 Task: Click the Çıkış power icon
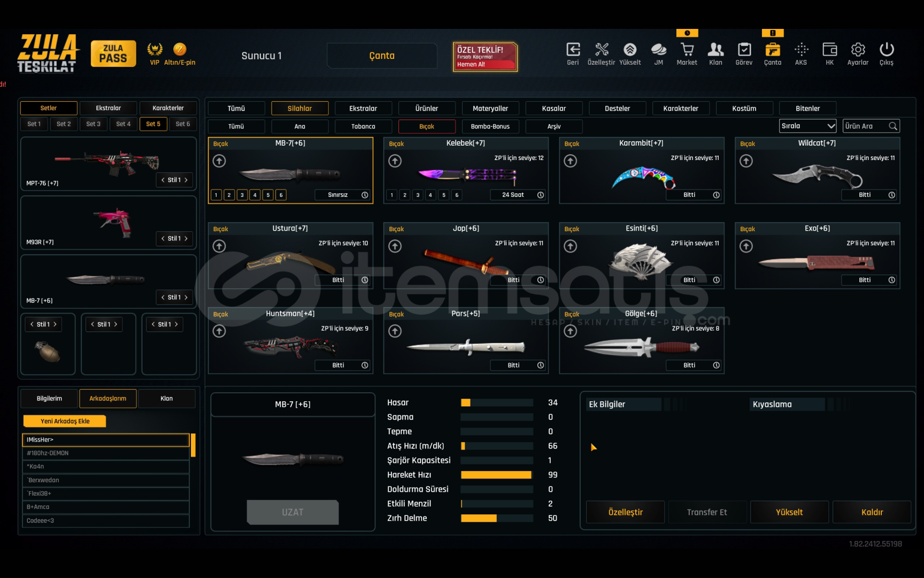pyautogui.click(x=887, y=50)
